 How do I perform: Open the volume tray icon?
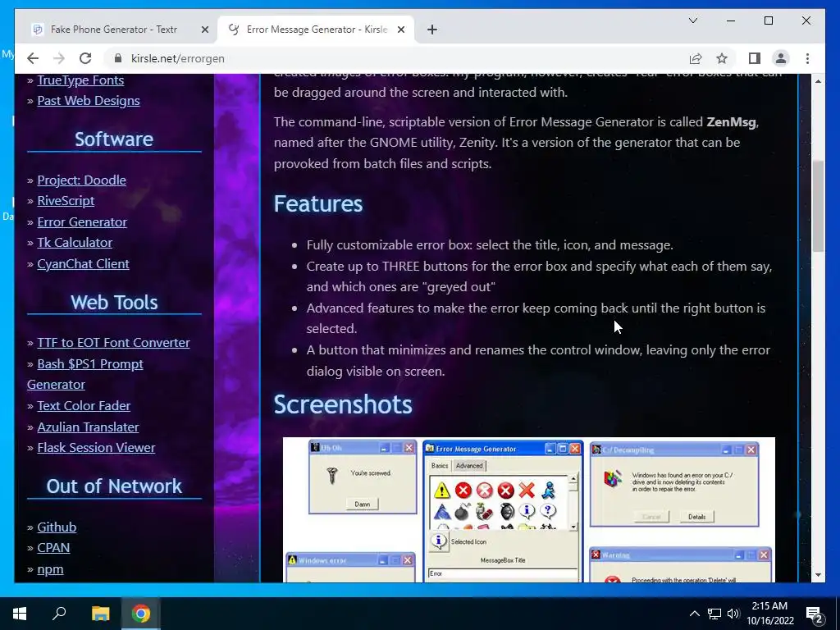733,614
